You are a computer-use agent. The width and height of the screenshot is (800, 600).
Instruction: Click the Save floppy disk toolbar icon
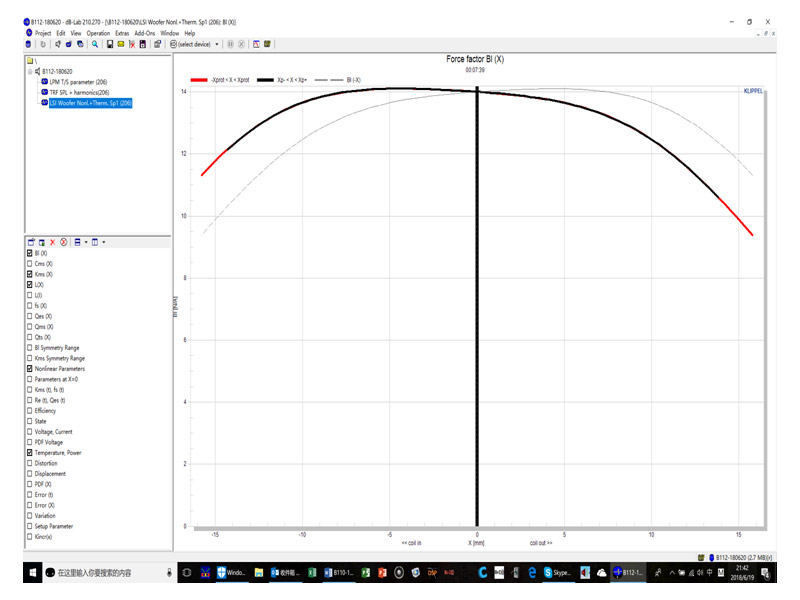(x=109, y=44)
